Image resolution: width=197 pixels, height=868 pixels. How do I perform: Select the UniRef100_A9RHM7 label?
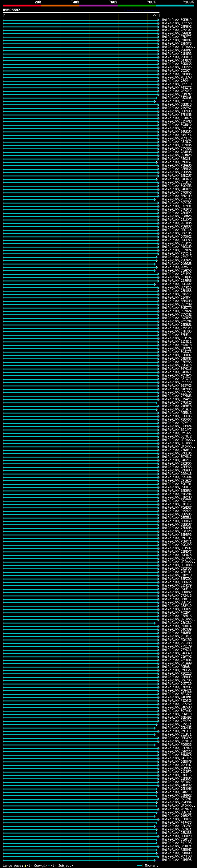tap(177, 50)
